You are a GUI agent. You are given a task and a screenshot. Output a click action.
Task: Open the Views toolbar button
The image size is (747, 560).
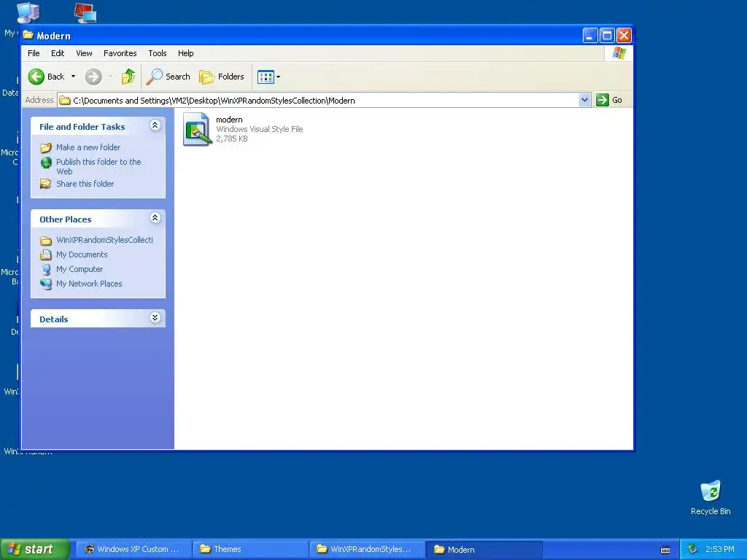[x=266, y=77]
